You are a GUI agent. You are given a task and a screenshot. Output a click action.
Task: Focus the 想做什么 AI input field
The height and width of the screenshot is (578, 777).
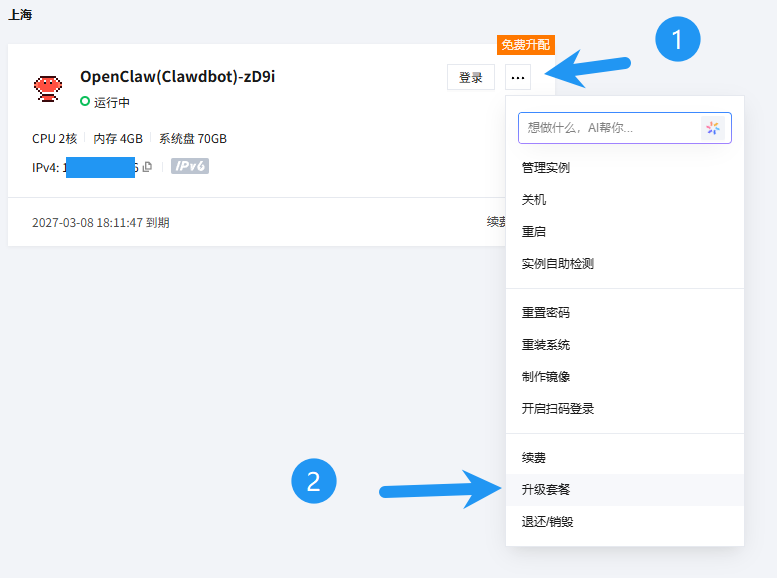pos(608,128)
